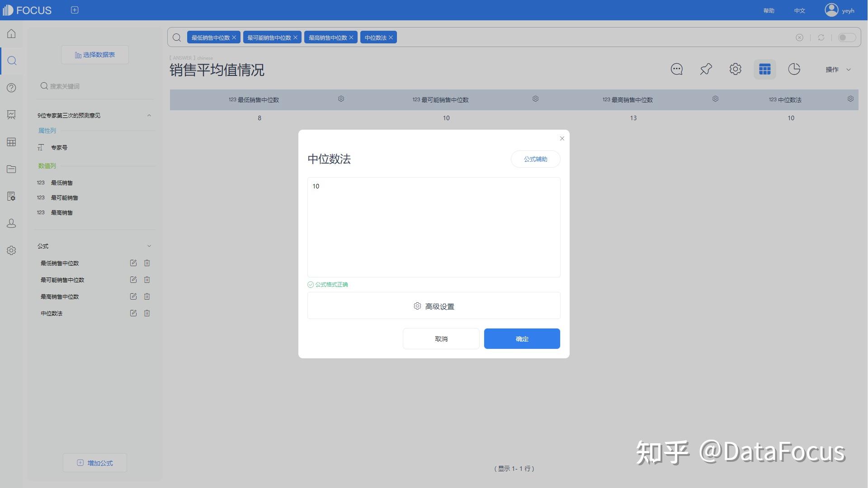Cancel the formula dialog with 取消
Viewport: 868px width, 488px height.
441,338
